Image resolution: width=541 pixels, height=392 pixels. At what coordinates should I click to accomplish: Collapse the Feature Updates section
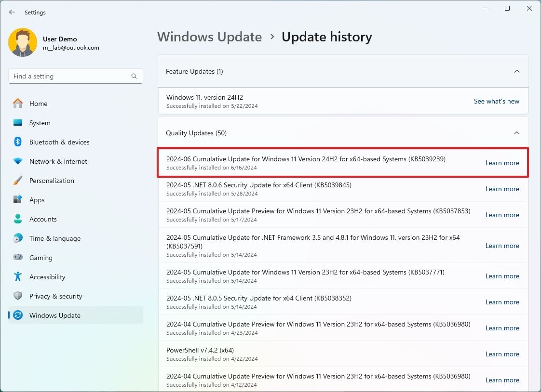point(516,71)
